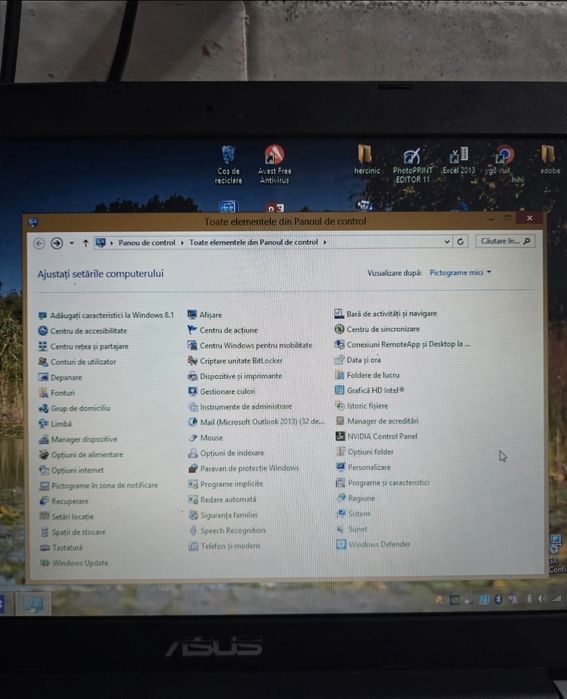Click the Control Panel taskbar button
The height and width of the screenshot is (699, 567).
tap(33, 603)
